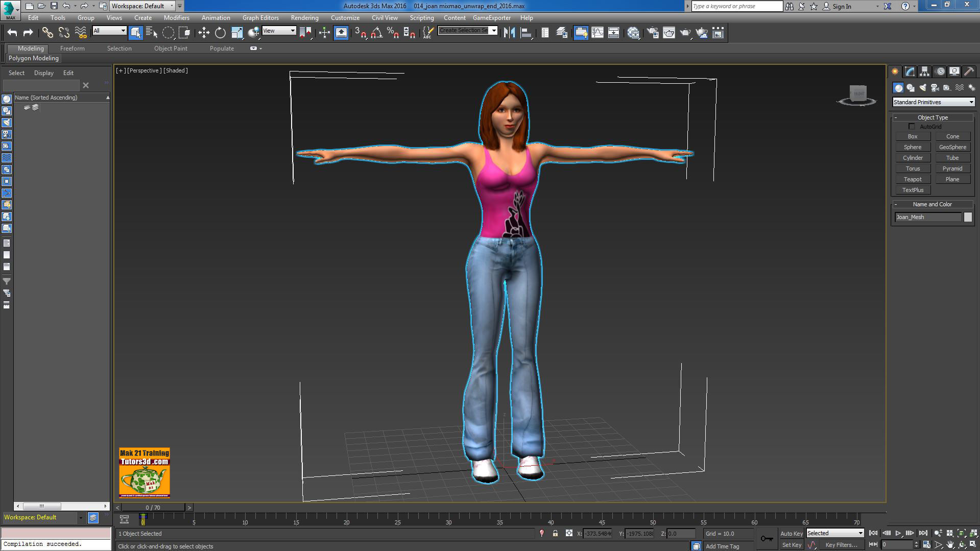Open the Select by Name dialog
The width and height of the screenshot is (980, 551).
(152, 33)
